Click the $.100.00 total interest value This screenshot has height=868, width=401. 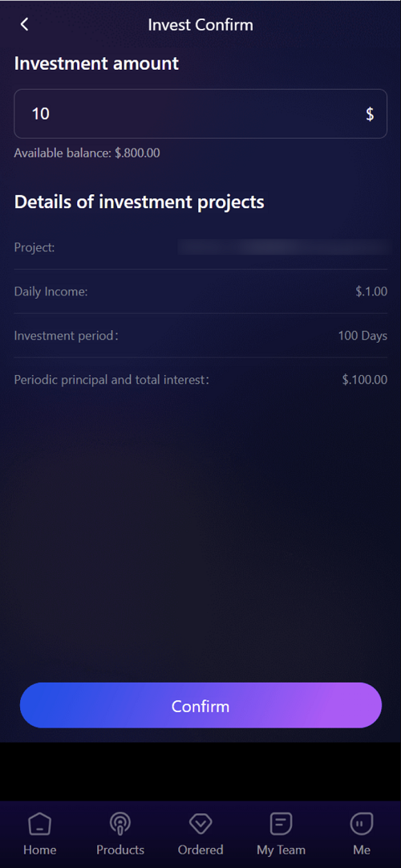(364, 380)
